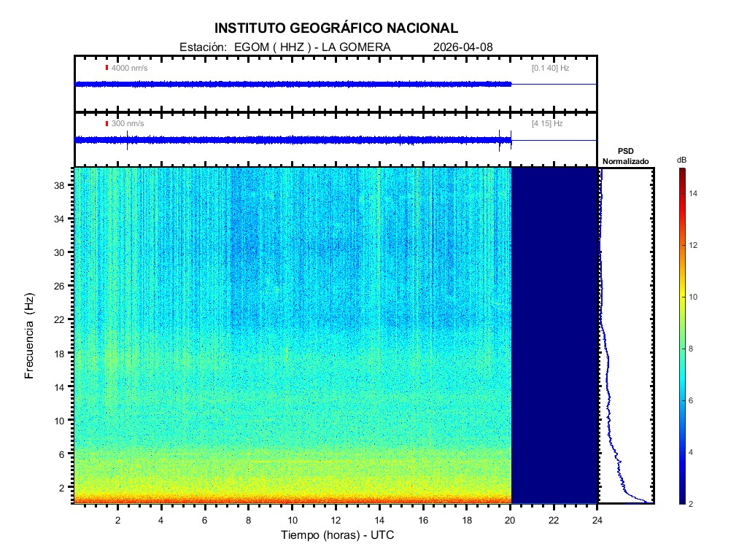Click the Tiempo (horas) - UTC axis label
This screenshot has height=560, width=747.
coord(338,535)
